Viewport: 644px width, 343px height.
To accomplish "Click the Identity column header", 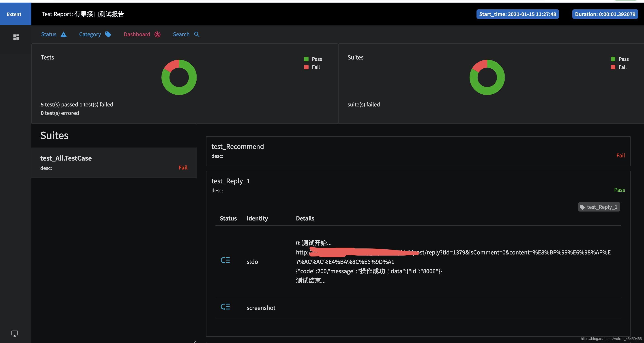I will (257, 218).
